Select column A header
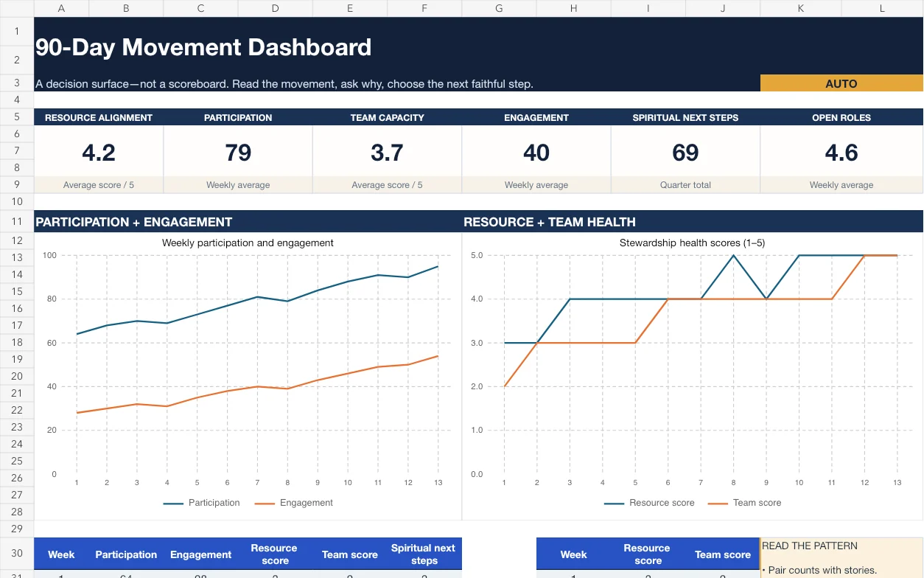The width and height of the screenshot is (924, 578). [61, 8]
